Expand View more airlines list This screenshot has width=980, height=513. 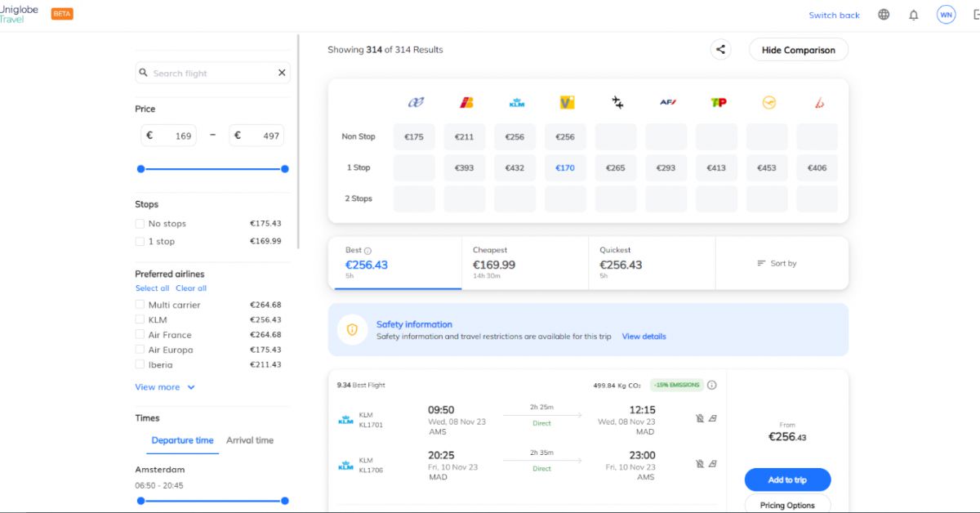click(164, 387)
